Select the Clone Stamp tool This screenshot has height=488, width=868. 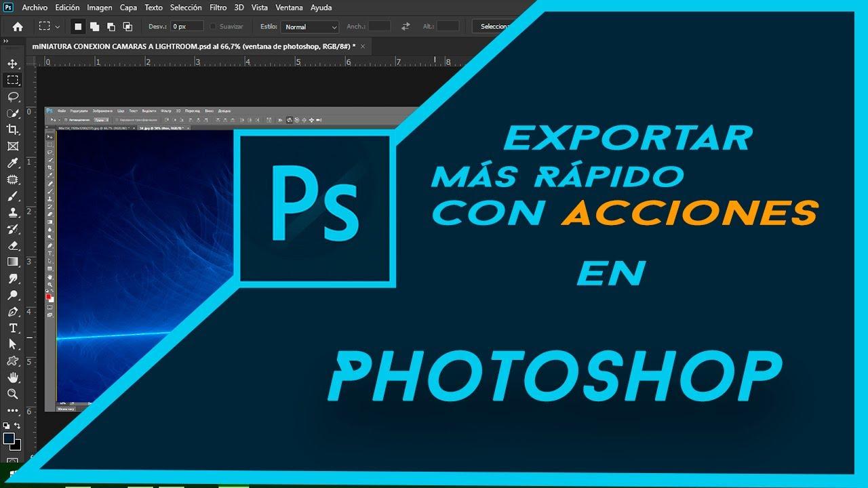[x=12, y=212]
